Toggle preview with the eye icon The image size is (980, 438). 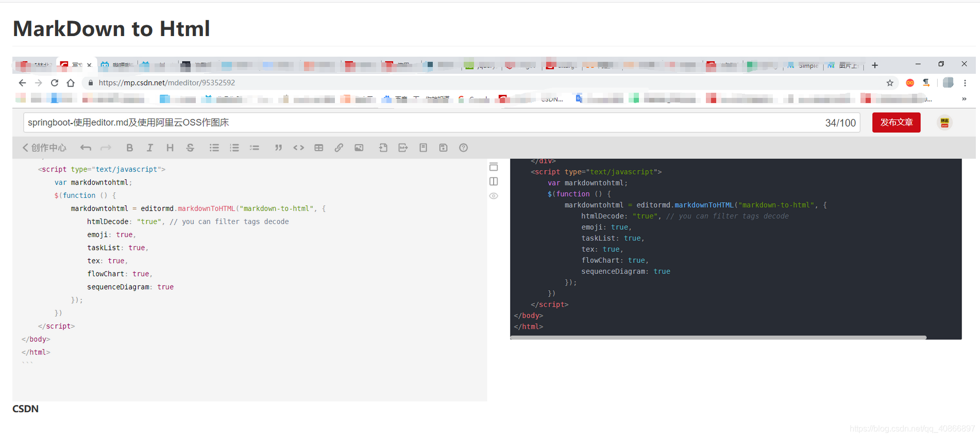(x=494, y=196)
